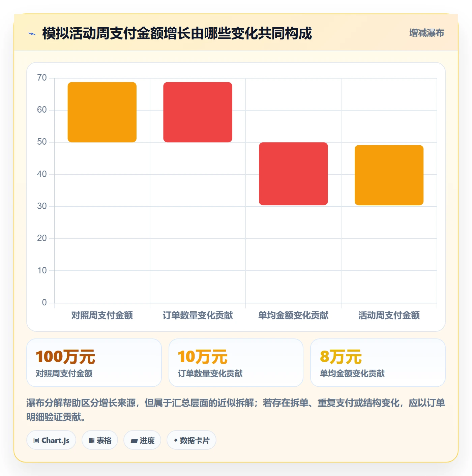Click the y-axis value 50

pyautogui.click(x=42, y=142)
